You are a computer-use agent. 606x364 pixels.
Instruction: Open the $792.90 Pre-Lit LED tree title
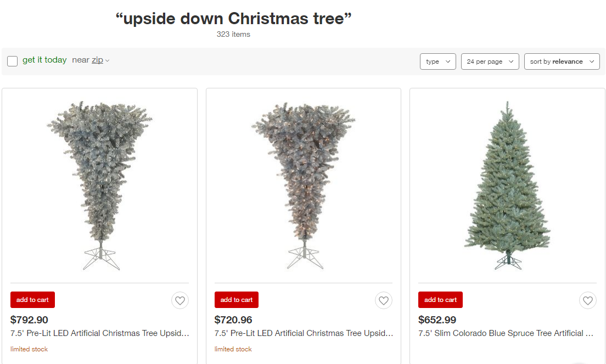coord(100,333)
